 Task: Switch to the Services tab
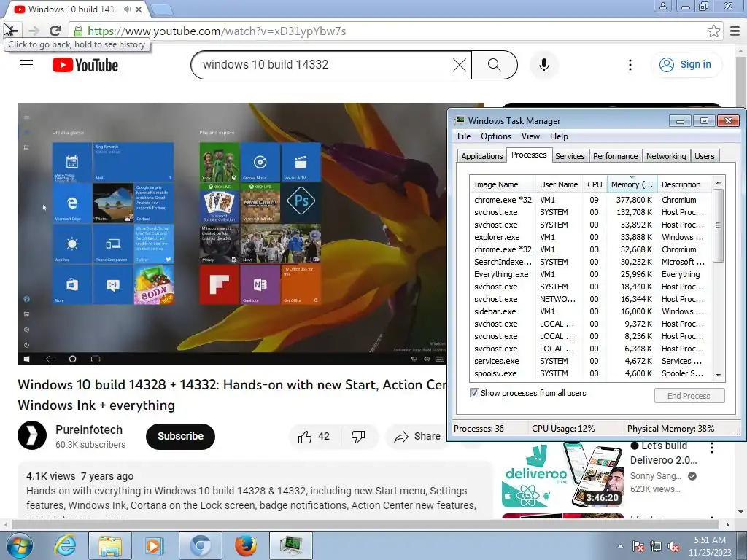[570, 156]
